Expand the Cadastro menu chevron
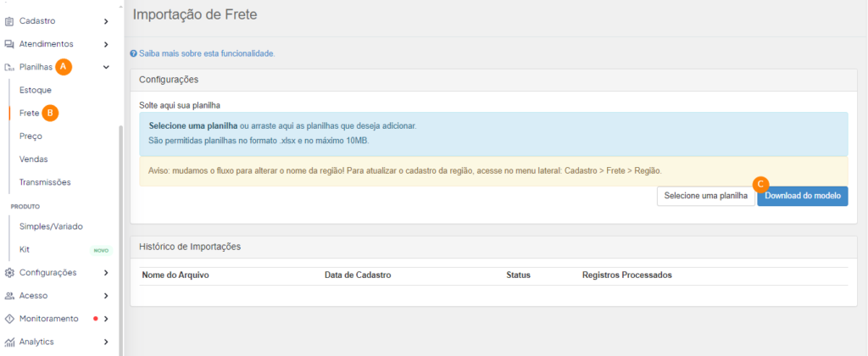The width and height of the screenshot is (868, 356). pos(106,20)
